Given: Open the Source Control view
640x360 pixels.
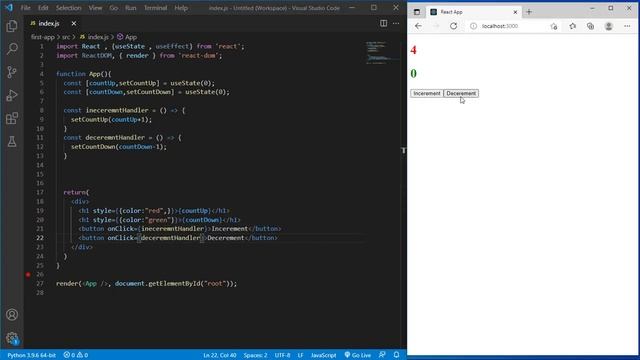Looking at the screenshot, I should (12, 72).
